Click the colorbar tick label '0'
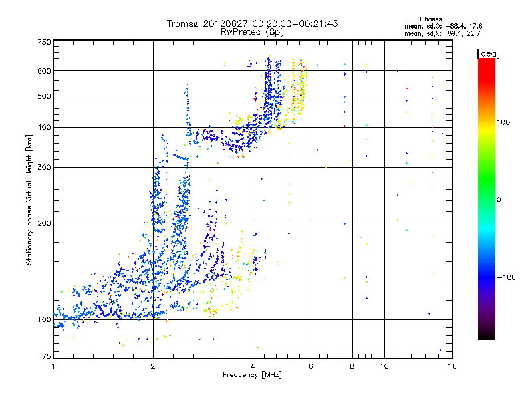This screenshot has height=399, width=532. tap(499, 200)
